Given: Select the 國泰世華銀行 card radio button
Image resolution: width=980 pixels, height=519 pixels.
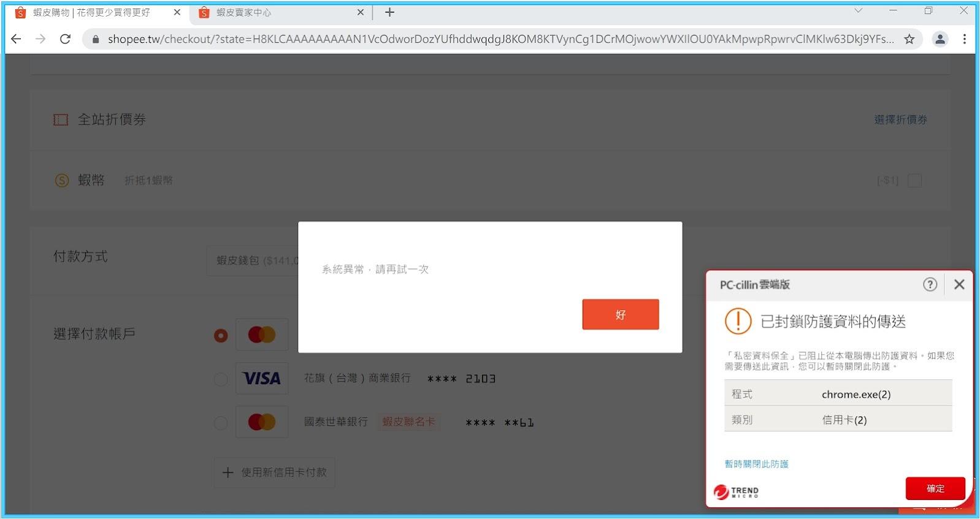Looking at the screenshot, I should click(221, 423).
